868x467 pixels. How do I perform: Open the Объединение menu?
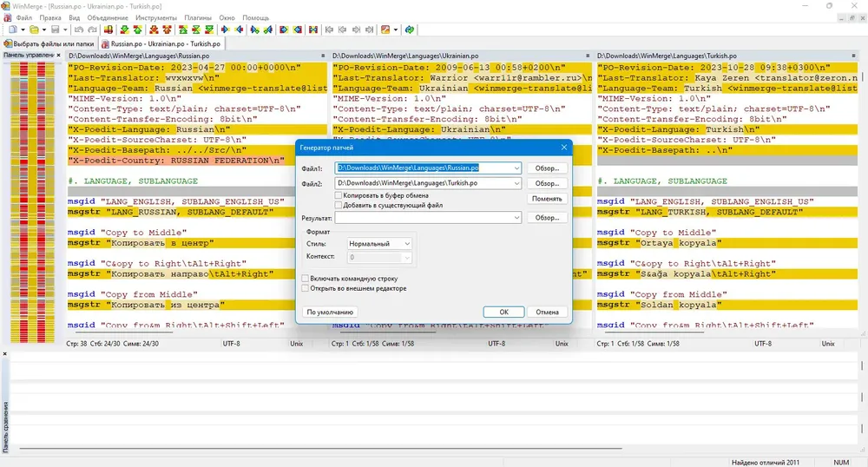pyautogui.click(x=108, y=17)
